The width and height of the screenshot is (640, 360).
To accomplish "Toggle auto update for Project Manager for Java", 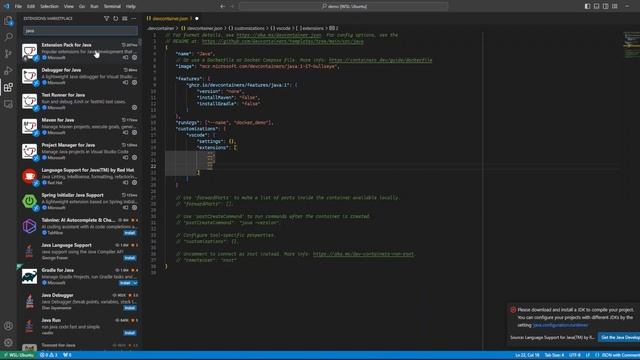I will [125, 158].
